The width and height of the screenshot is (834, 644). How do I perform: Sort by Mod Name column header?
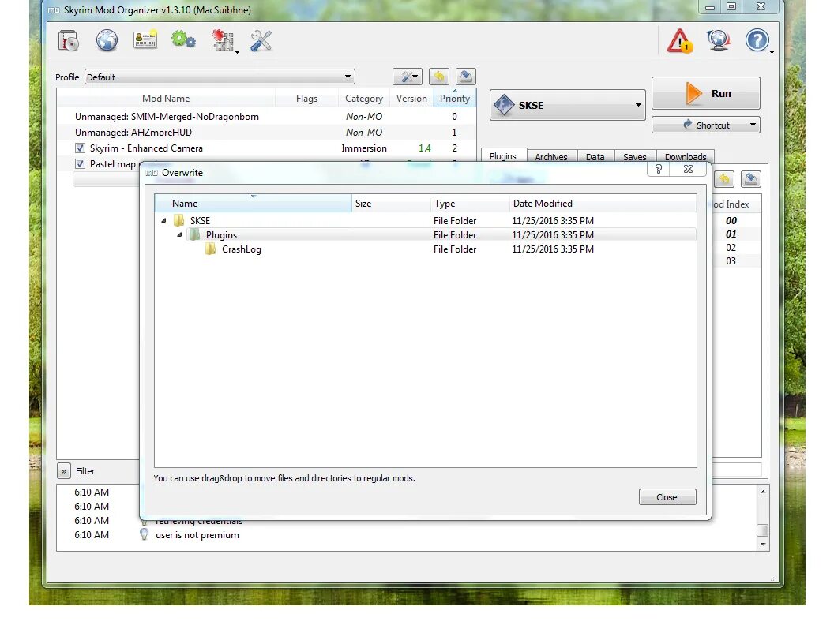pyautogui.click(x=166, y=99)
